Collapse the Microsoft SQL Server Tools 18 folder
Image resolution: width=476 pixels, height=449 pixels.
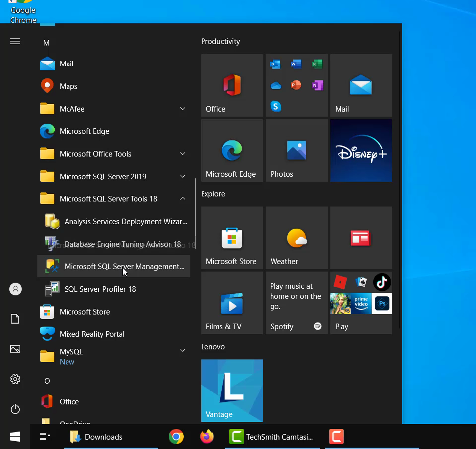tap(183, 199)
